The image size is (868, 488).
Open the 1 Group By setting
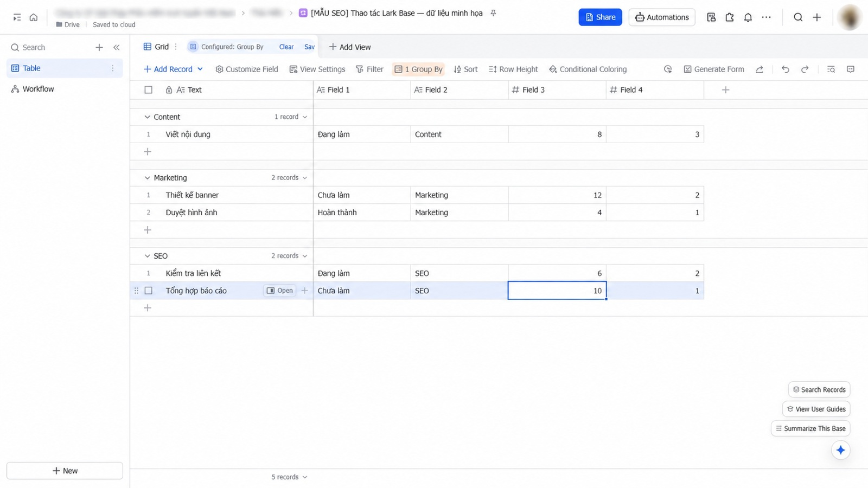[418, 69]
